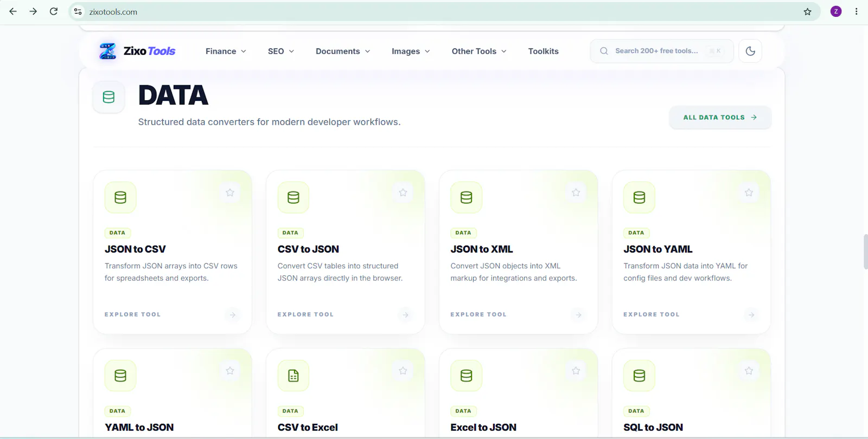This screenshot has height=439, width=868.
Task: Favorite the YAML to JSON tool
Action: pos(230,371)
